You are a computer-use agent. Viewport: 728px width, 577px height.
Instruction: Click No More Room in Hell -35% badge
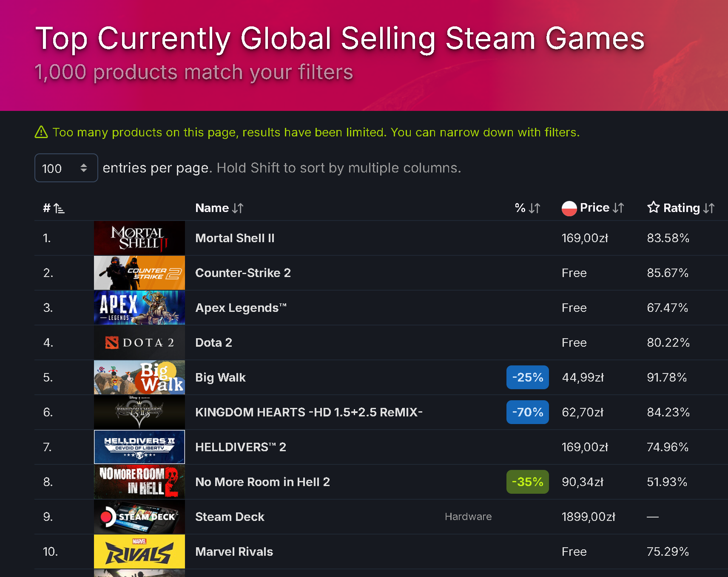(527, 482)
